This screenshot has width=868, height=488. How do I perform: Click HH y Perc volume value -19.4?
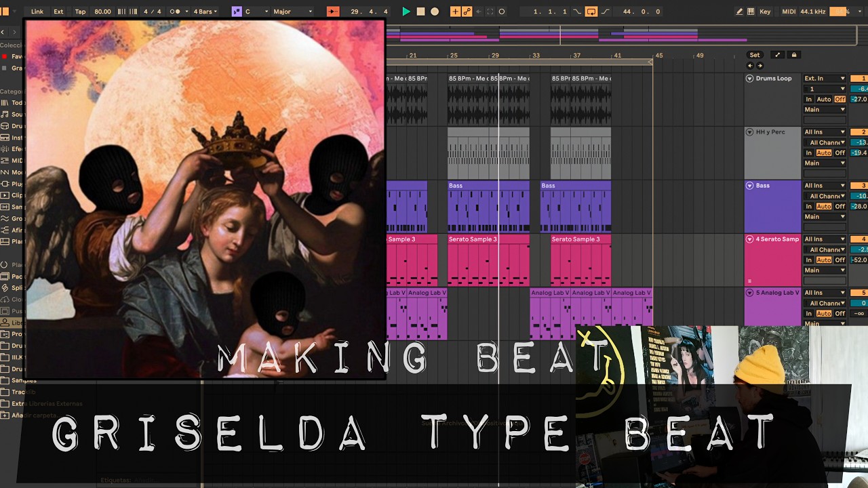tap(860, 152)
